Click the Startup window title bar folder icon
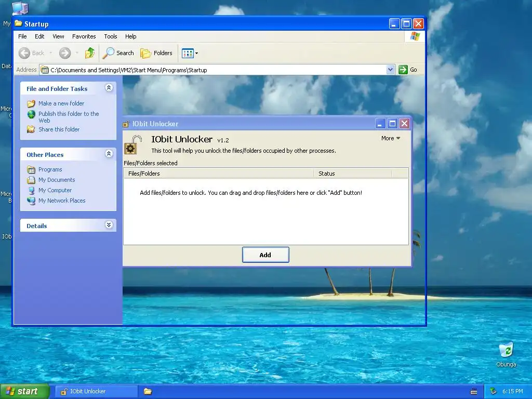Image resolution: width=532 pixels, height=399 pixels. pyautogui.click(x=18, y=23)
